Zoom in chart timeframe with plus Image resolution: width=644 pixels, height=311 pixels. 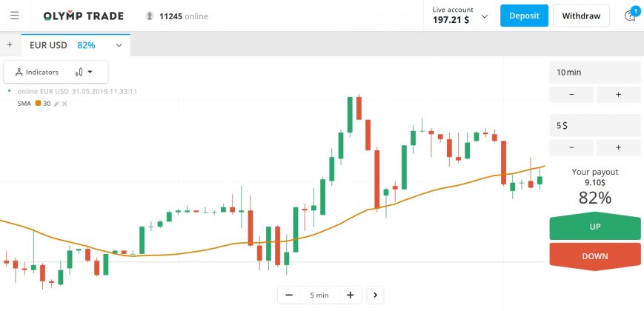350,295
